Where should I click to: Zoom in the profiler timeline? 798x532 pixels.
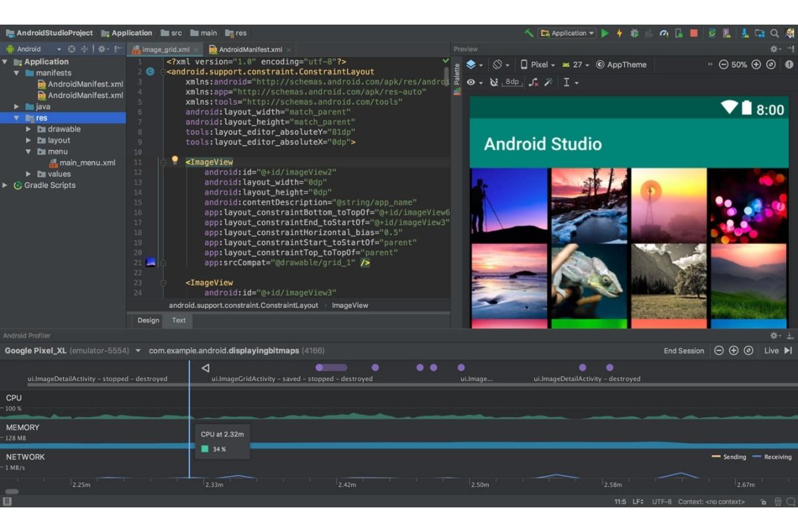(733, 350)
